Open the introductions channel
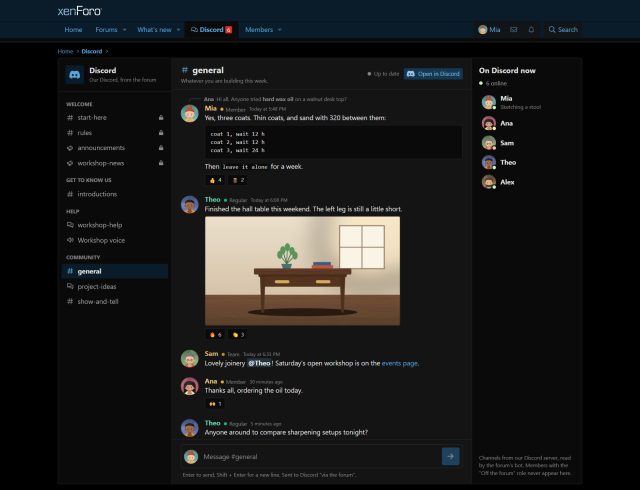This screenshot has width=640, height=490. click(x=115, y=194)
